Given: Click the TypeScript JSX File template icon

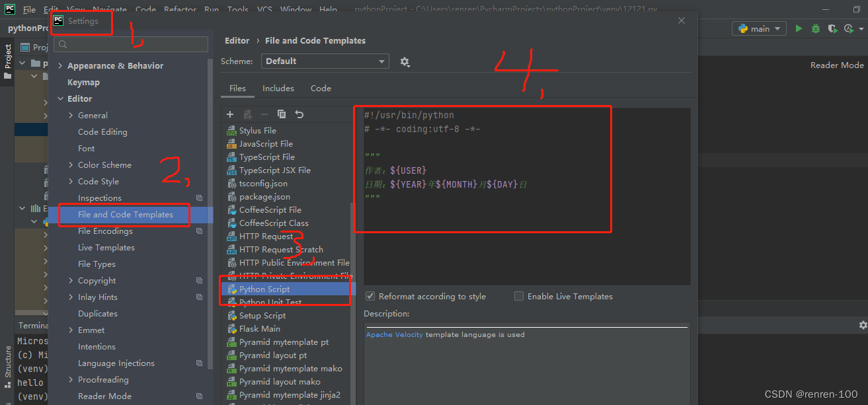Looking at the screenshot, I should (x=231, y=170).
